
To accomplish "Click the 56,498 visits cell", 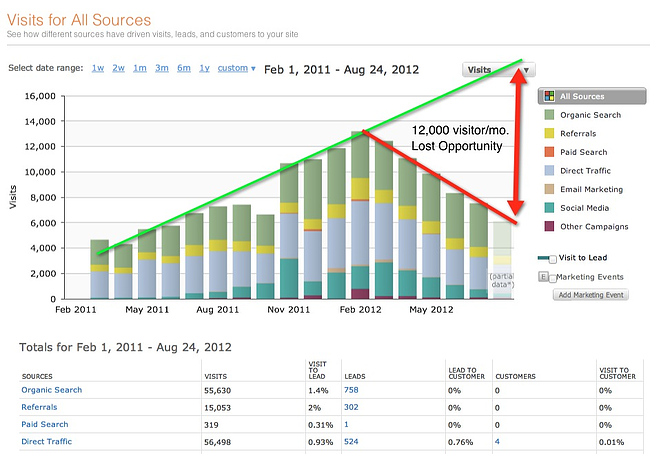I will (217, 442).
